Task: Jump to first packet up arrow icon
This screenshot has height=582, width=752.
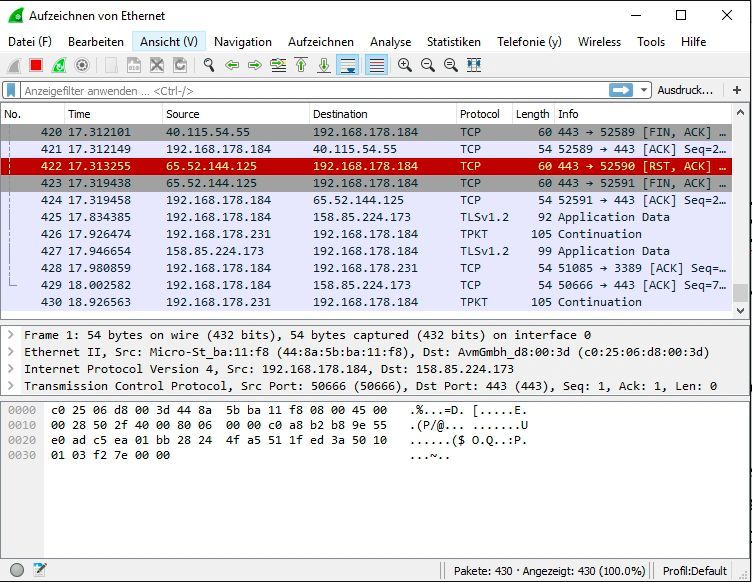Action: (x=301, y=65)
